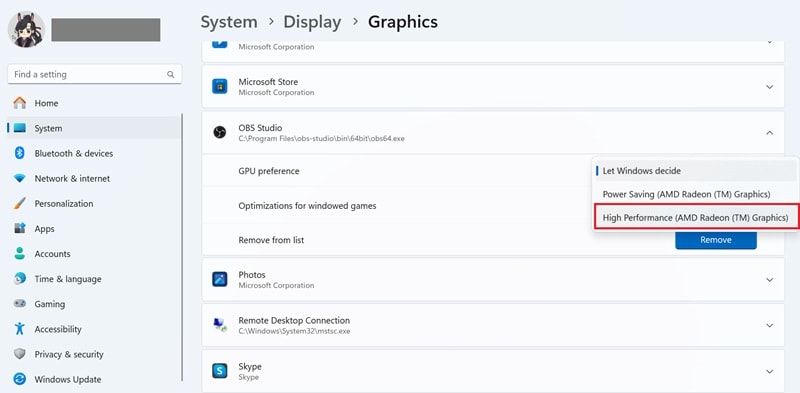Remove OBS Studio with the Remove button
Screen dimensions: 800x393
point(716,240)
